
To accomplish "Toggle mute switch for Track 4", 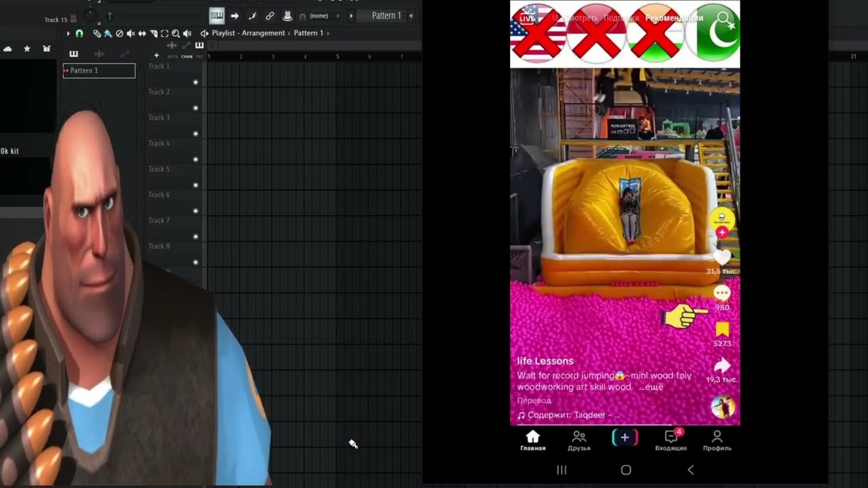I will 195,160.
